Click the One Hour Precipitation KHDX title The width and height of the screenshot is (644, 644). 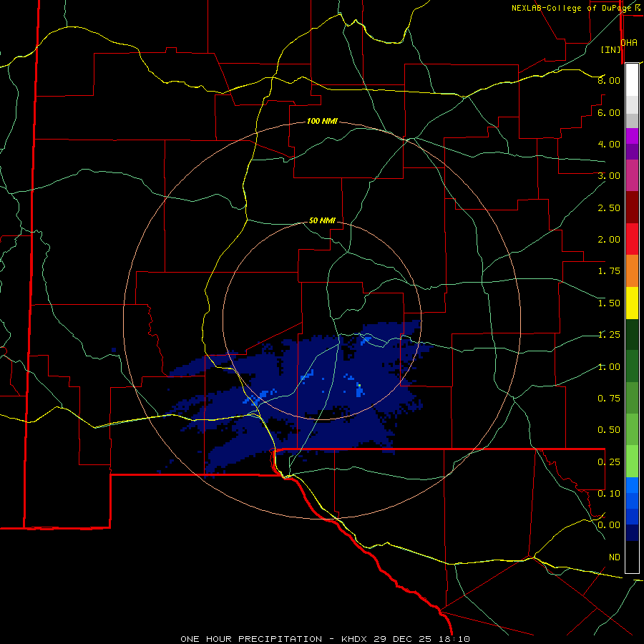(x=325, y=639)
